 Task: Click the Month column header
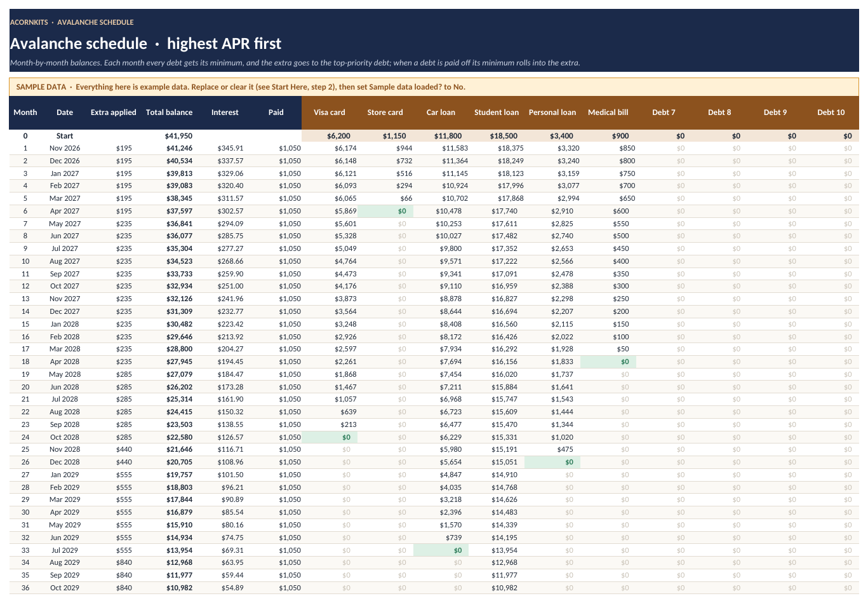(x=25, y=112)
